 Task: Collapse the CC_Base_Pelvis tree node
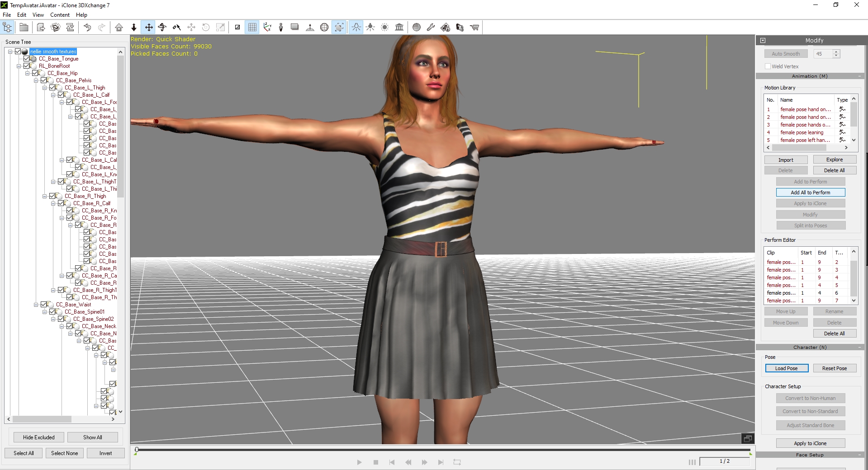pos(36,80)
